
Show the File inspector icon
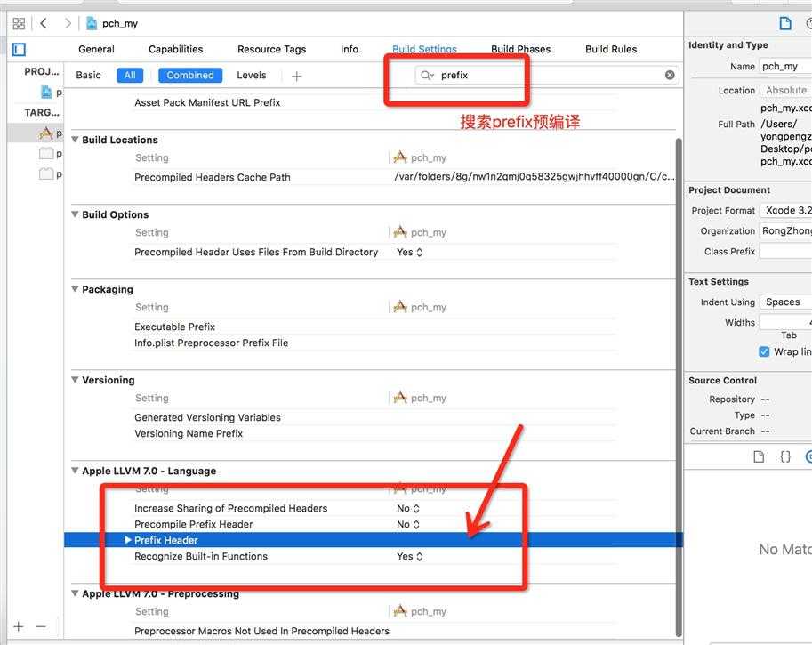click(785, 24)
